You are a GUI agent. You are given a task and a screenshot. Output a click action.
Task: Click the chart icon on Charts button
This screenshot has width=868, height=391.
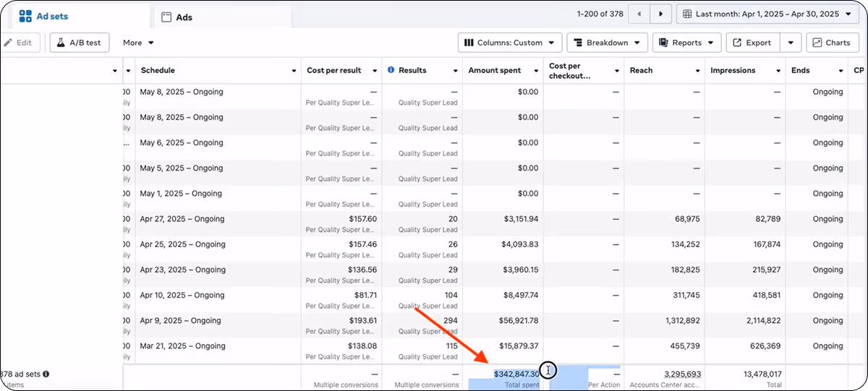tap(817, 43)
